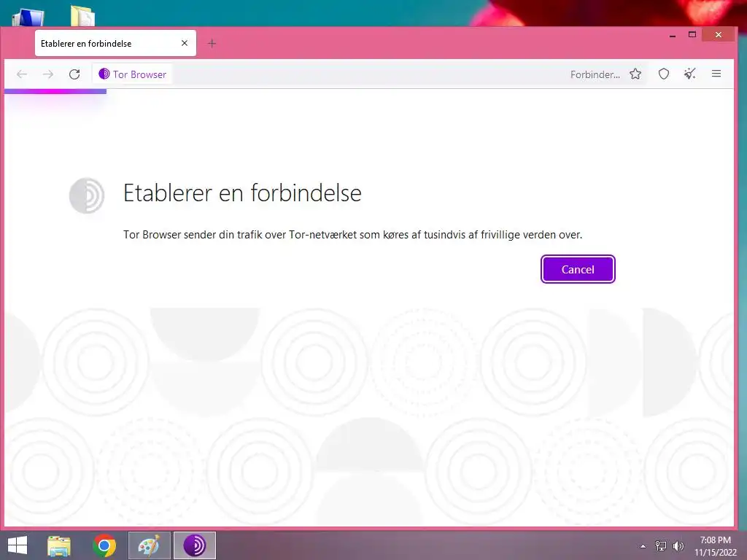
Task: Click the 'Forbinder...' status in the address bar
Action: (595, 75)
